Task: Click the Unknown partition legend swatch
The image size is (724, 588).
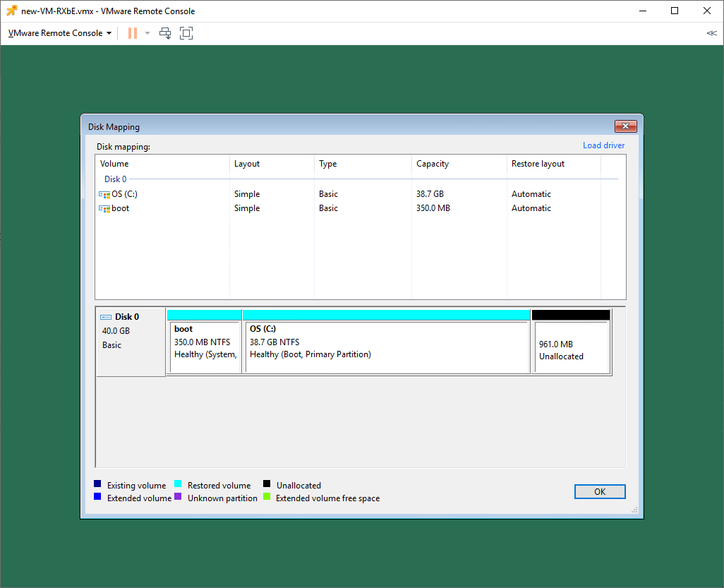Action: coord(178,496)
